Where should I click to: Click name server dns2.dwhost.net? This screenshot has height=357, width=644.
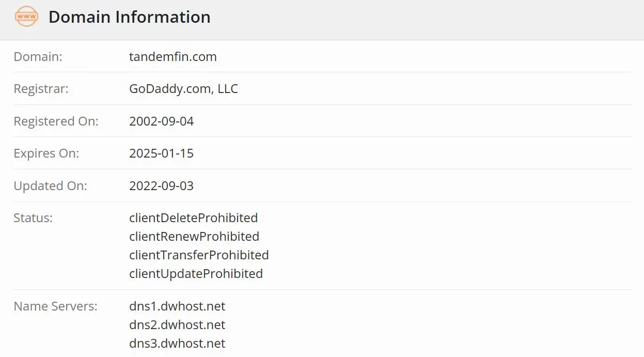[177, 325]
